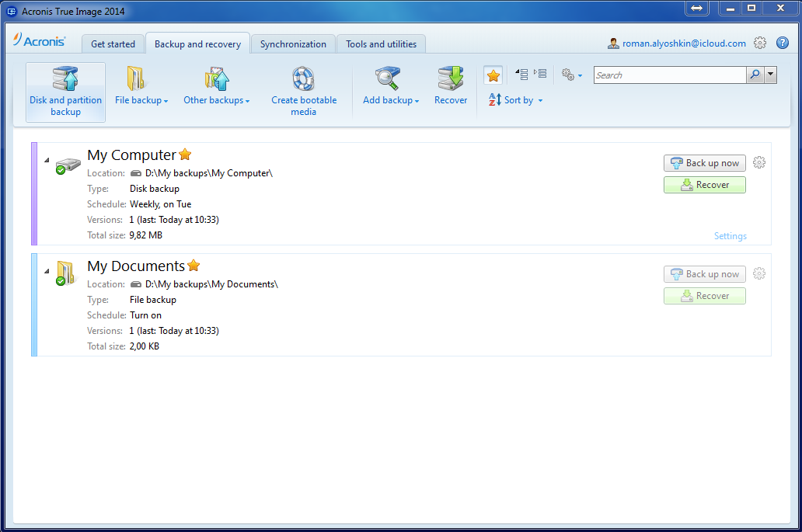Click the Acronis logo

point(40,40)
